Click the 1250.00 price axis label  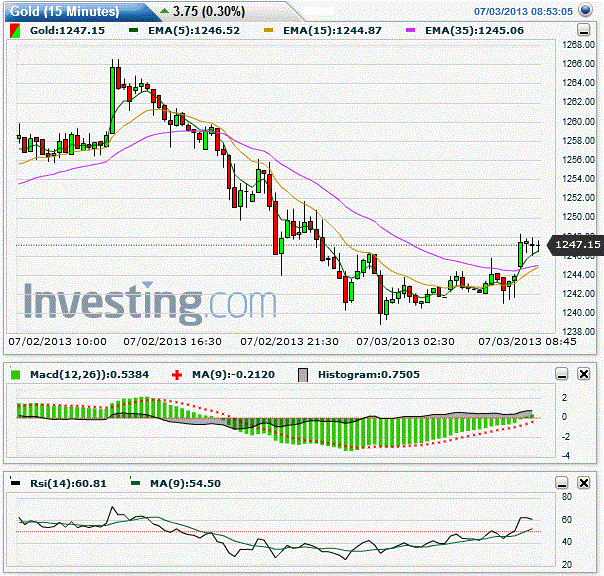coord(579,217)
